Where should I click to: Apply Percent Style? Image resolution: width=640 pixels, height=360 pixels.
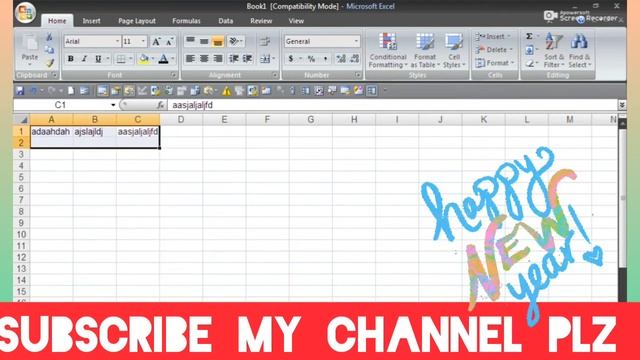pos(311,59)
